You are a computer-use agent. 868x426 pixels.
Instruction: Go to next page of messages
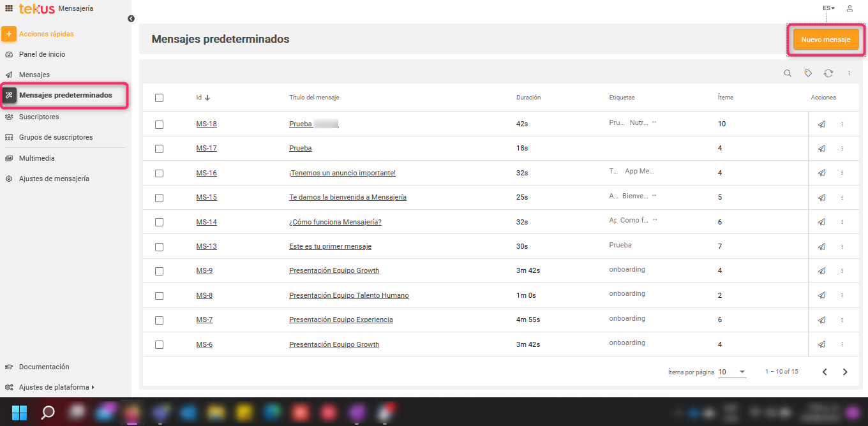coord(845,372)
